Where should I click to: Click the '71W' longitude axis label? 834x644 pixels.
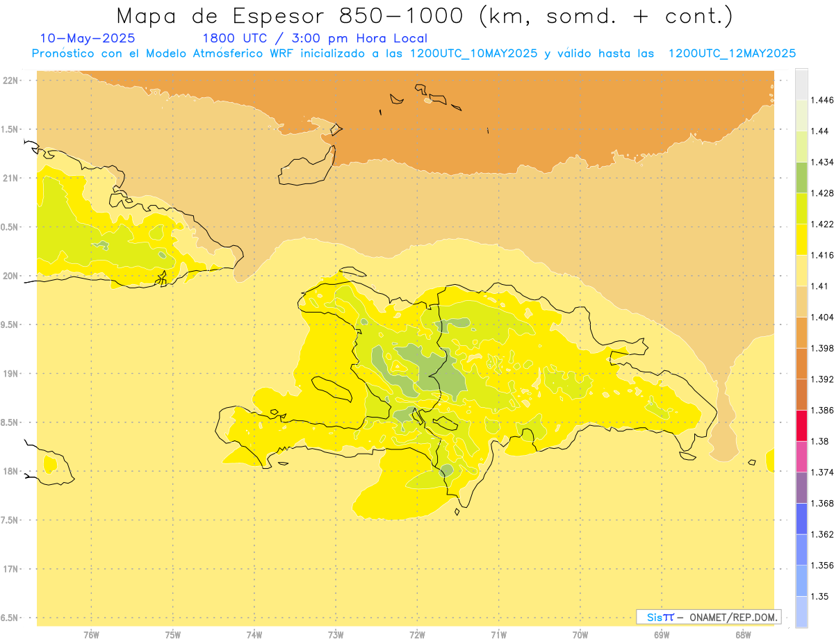coord(498,635)
